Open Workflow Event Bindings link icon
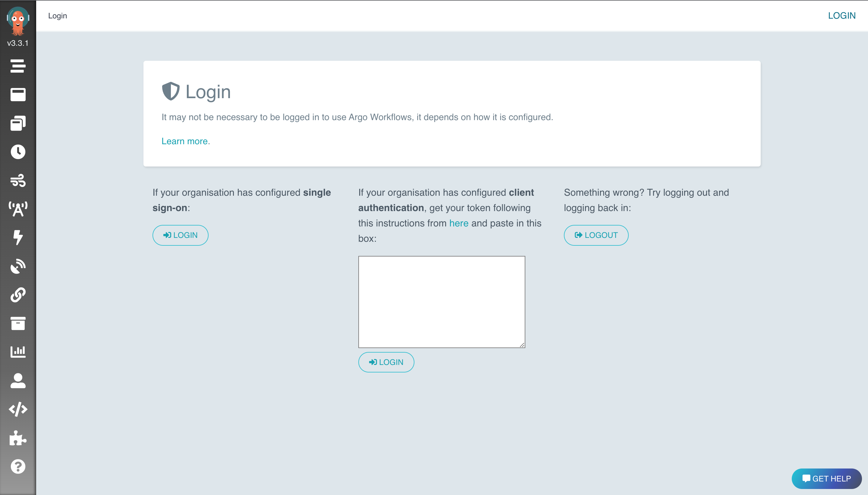Image resolution: width=868 pixels, height=495 pixels. tap(18, 295)
